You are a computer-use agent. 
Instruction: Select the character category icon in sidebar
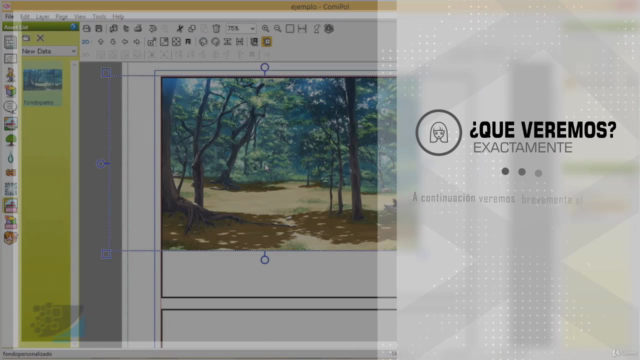[10, 75]
